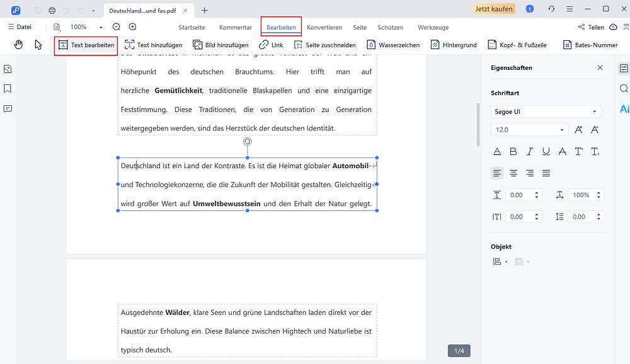Open the comments panel in left sidebar
630x364 pixels.
tap(8, 108)
